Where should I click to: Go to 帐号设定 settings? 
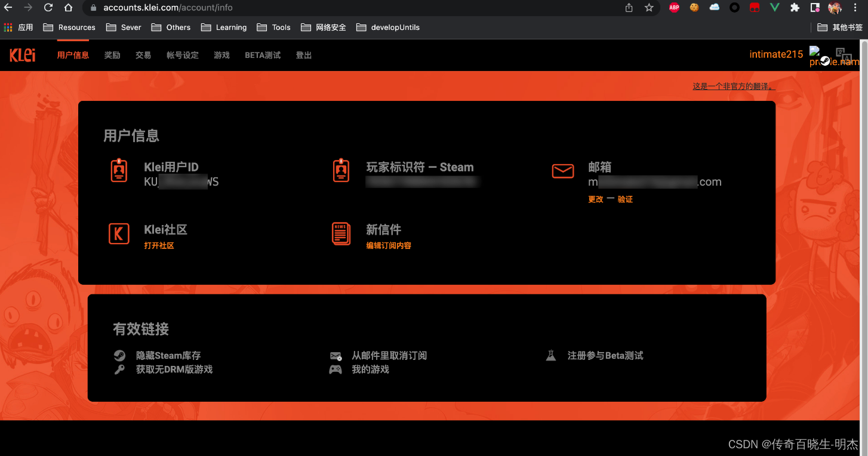click(x=183, y=55)
